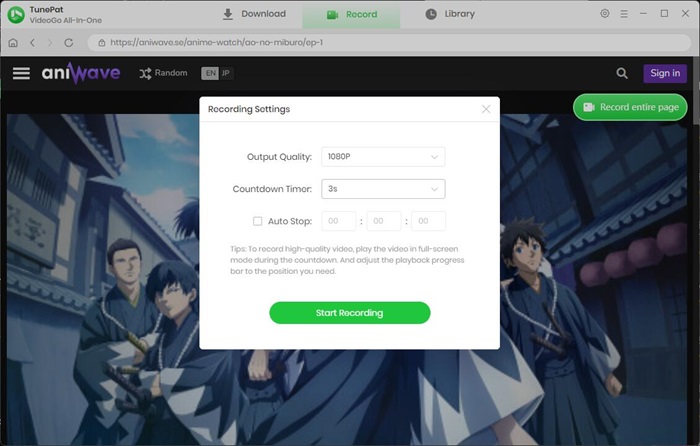Click the aniwave logo
This screenshot has height=446, width=700.
pyautogui.click(x=81, y=73)
